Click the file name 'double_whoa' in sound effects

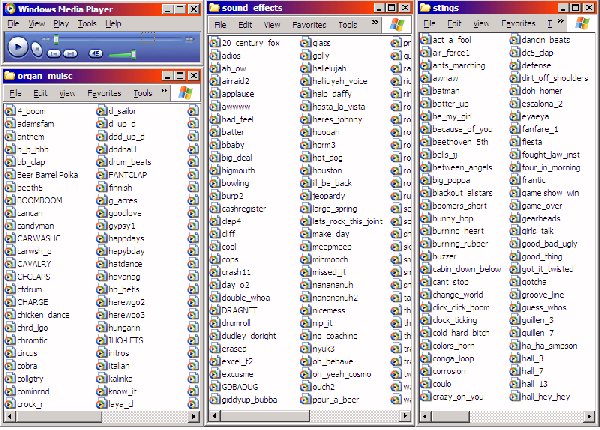246,298
